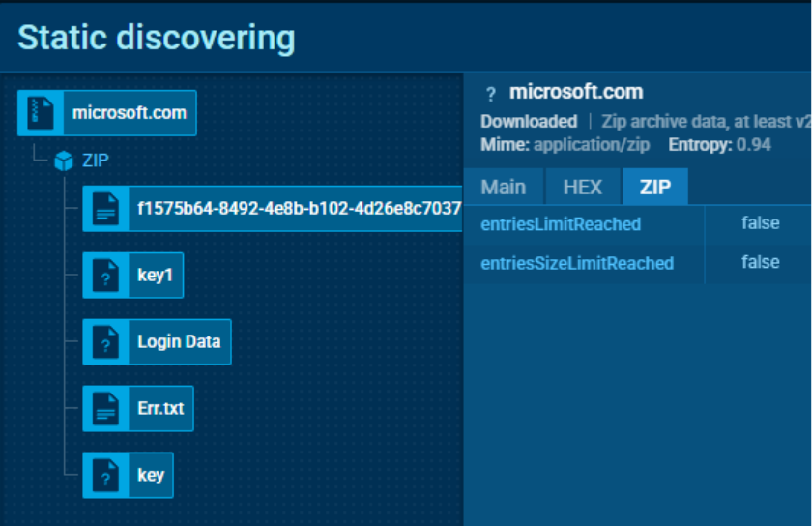Click the Downloaded label
The width and height of the screenshot is (812, 526).
coord(529,121)
